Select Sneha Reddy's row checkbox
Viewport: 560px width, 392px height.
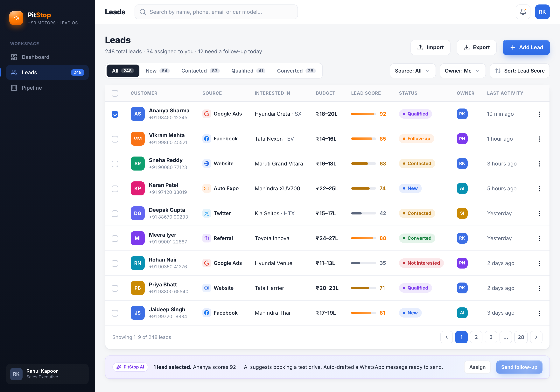115,164
